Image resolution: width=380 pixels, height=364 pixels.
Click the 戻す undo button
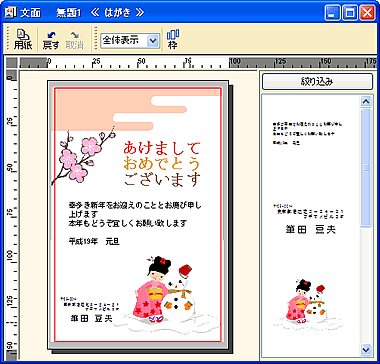click(x=51, y=40)
